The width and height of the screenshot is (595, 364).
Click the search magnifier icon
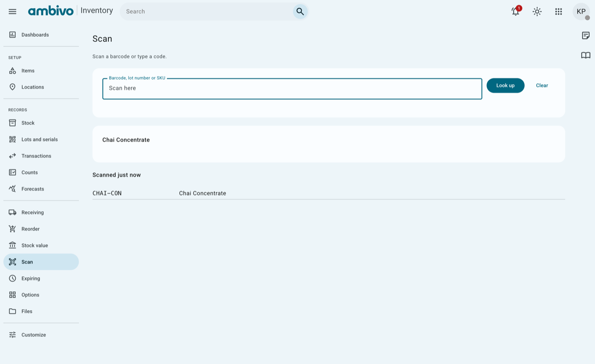click(300, 12)
